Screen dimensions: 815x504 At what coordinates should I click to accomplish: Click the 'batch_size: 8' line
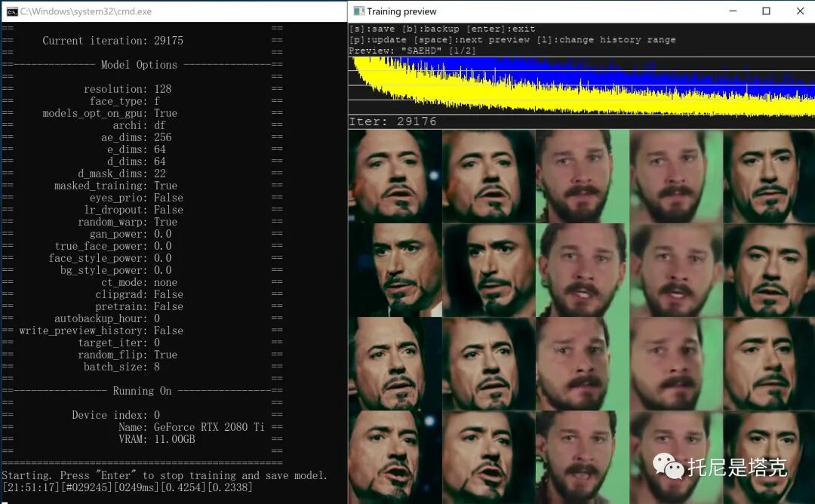pyautogui.click(x=121, y=367)
